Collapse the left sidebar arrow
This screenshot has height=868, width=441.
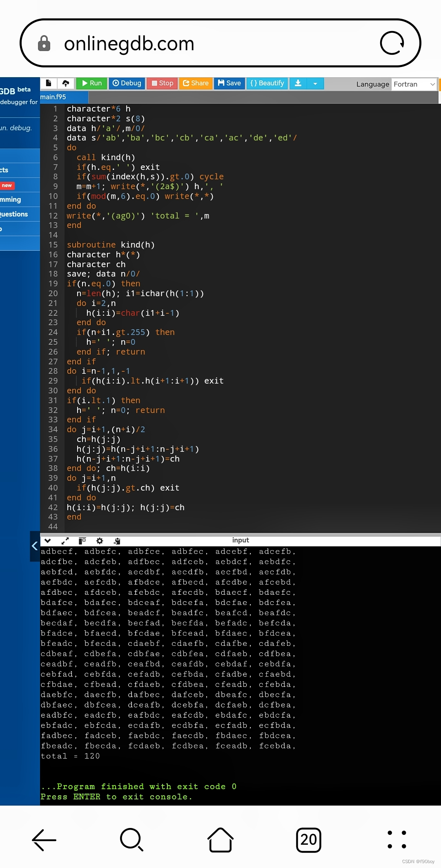pos(35,546)
